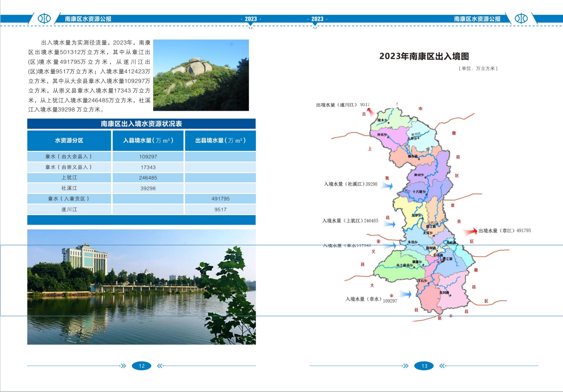Click the 出县境水量 column header

point(220,140)
